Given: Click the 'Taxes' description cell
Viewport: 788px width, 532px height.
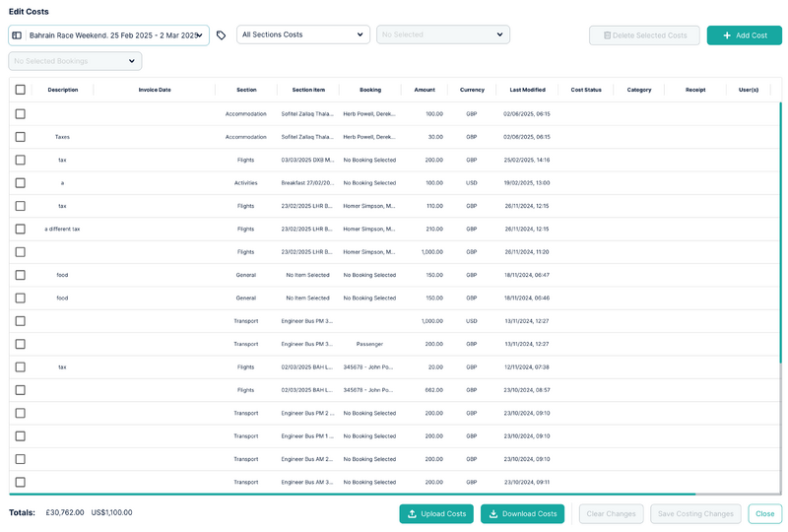Looking at the screenshot, I should (62, 137).
